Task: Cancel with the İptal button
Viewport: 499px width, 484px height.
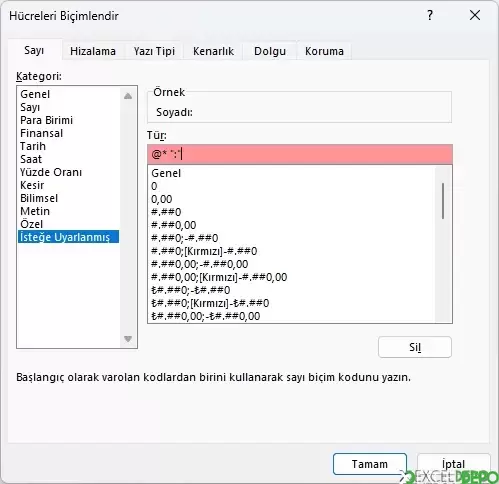Action: pyautogui.click(x=454, y=464)
